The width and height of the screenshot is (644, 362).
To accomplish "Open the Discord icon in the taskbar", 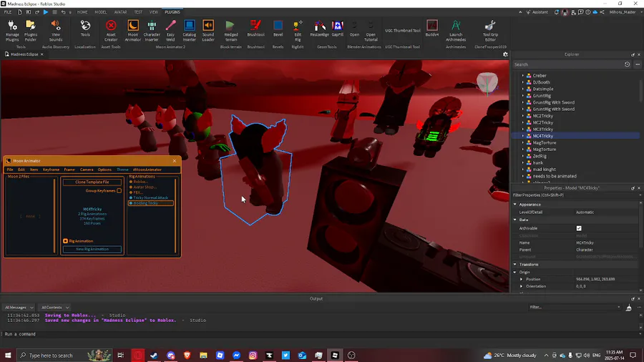I will pyautogui.click(x=170, y=356).
